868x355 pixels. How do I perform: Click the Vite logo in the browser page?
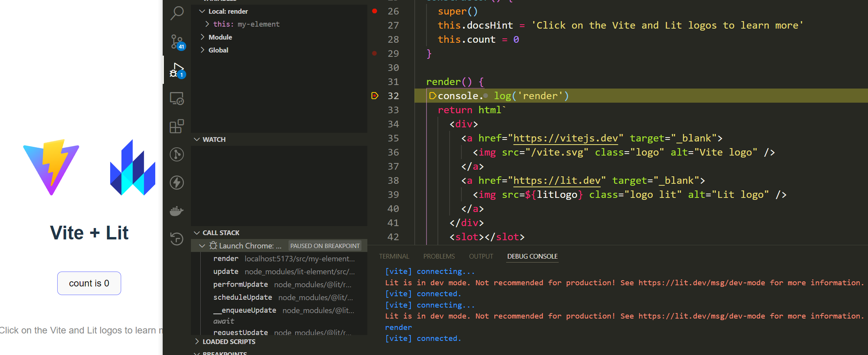tap(51, 167)
